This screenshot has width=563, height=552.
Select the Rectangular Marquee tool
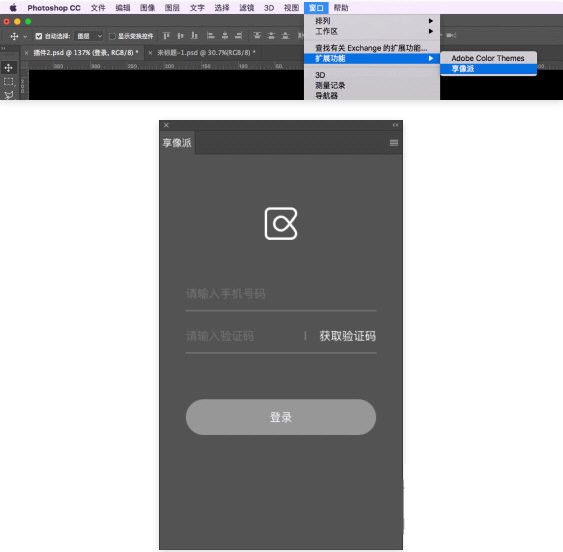(9, 82)
